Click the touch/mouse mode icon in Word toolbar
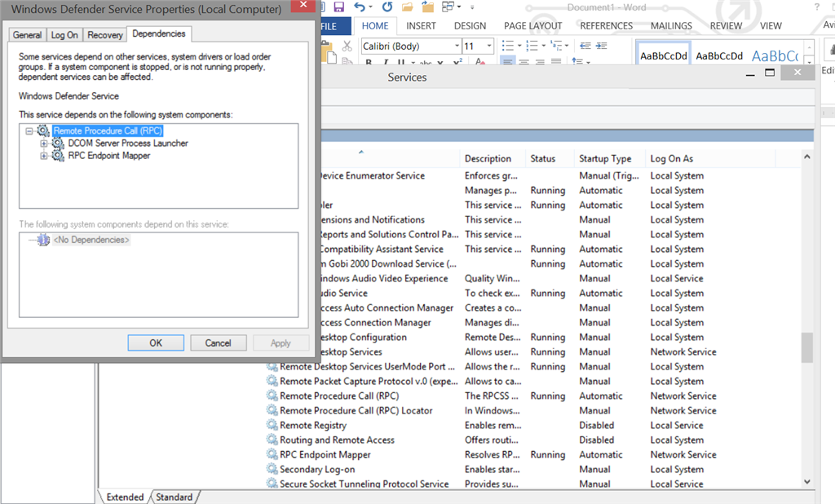The height and width of the screenshot is (504, 835). [x=448, y=7]
